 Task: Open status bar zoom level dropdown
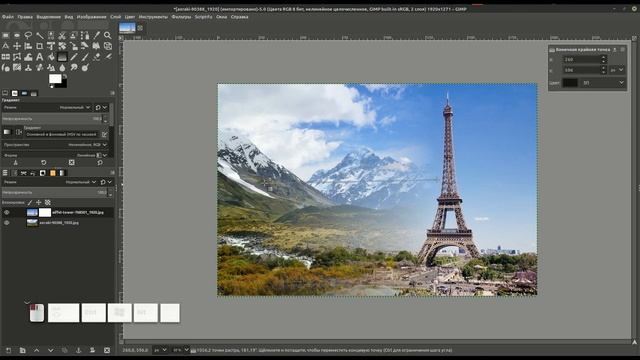[180, 350]
